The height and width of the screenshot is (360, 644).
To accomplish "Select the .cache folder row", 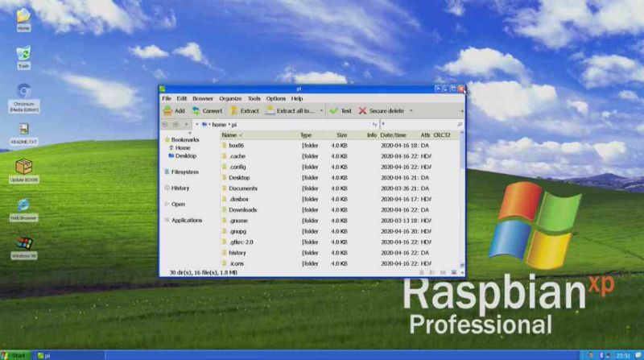I will click(x=340, y=156).
